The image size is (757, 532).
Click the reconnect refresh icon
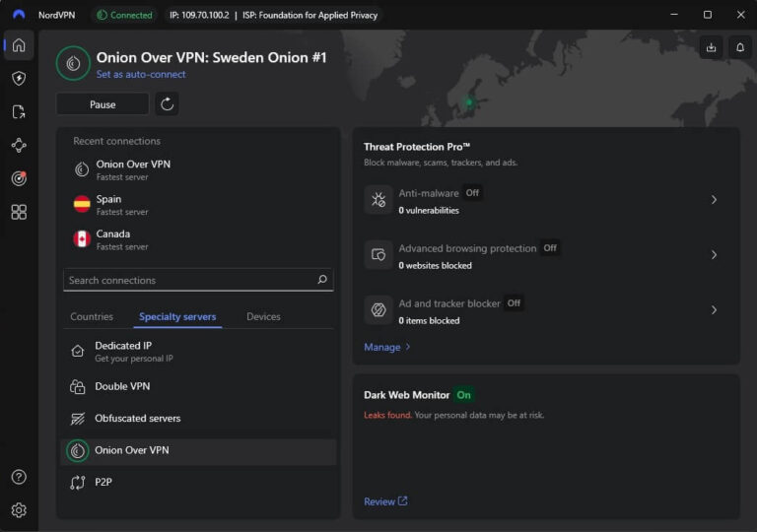click(x=167, y=103)
